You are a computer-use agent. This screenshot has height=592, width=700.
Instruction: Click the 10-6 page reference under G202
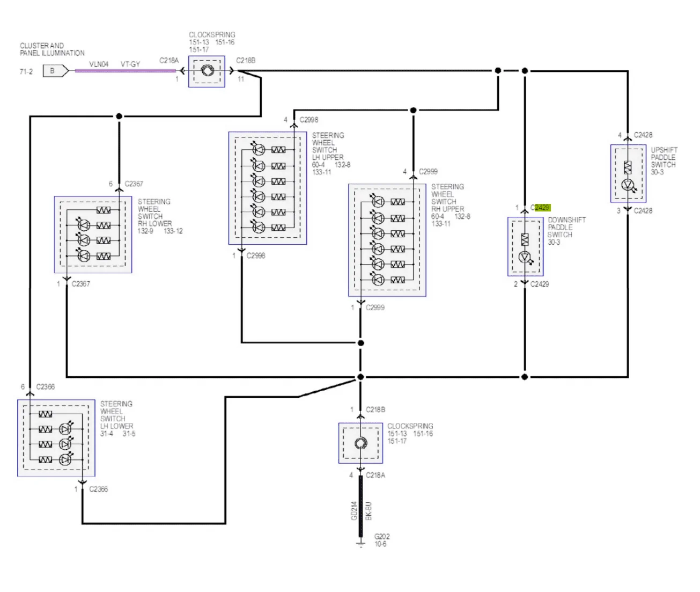coord(380,544)
